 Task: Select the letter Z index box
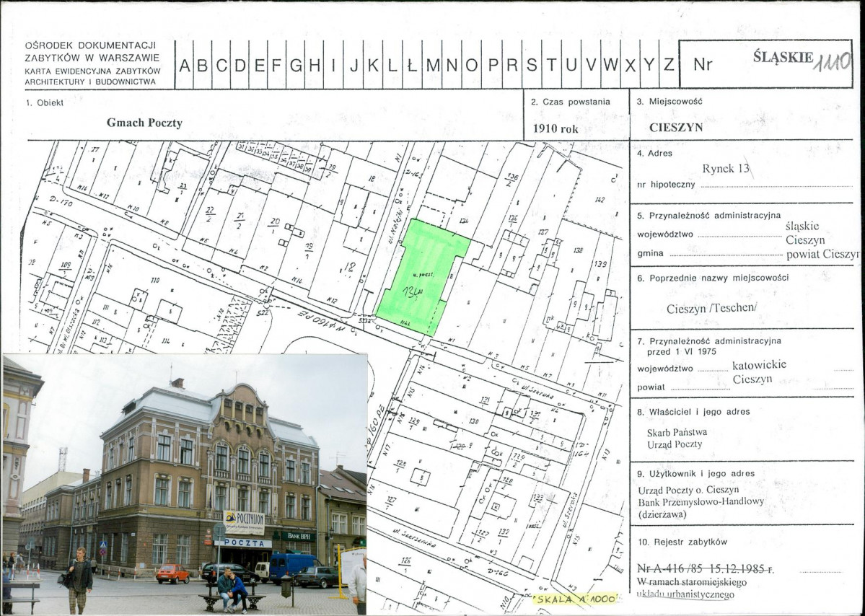coord(669,65)
